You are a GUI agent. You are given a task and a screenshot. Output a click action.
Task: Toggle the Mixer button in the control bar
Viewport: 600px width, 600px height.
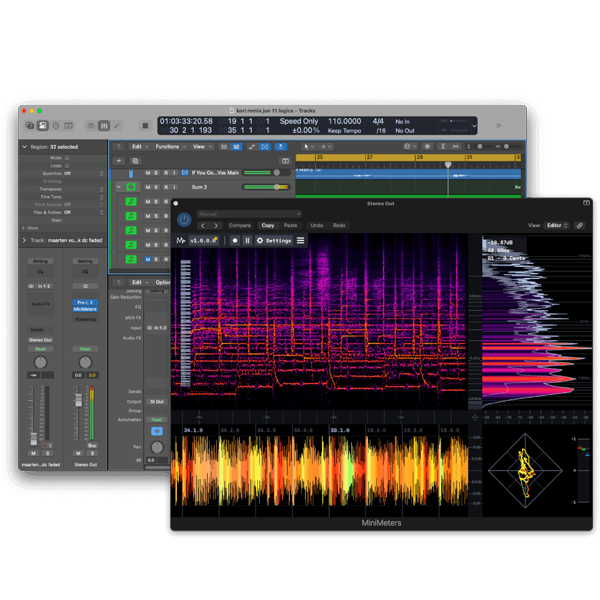pos(104,126)
